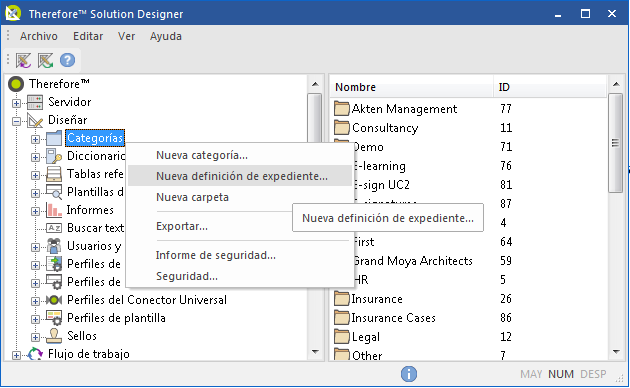Screen dimensions: 630x388
Task: Click the Therefore root node green circle icon
Action: [x=16, y=84]
